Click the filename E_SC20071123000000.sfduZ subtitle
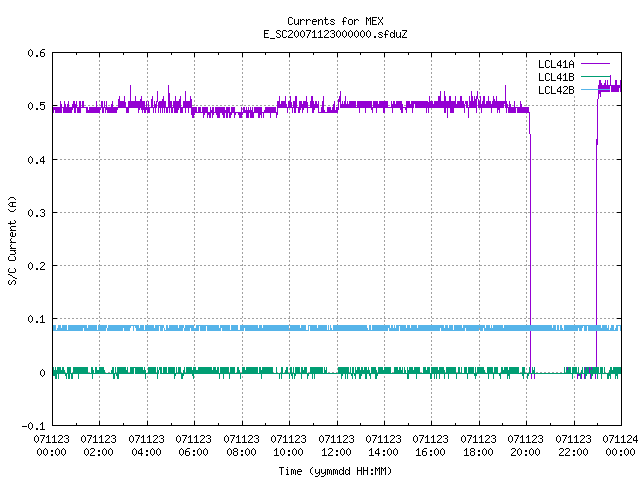 pyautogui.click(x=335, y=34)
